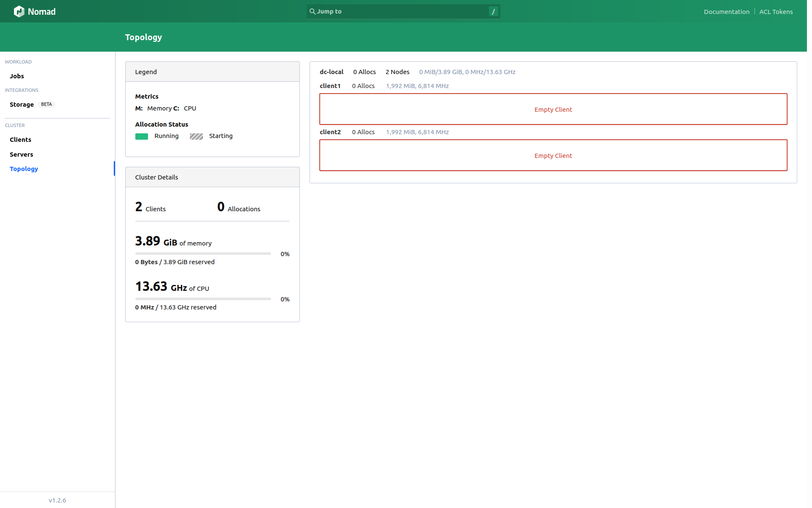The image size is (812, 508).
Task: Open Jobs in the sidebar
Action: tap(17, 76)
